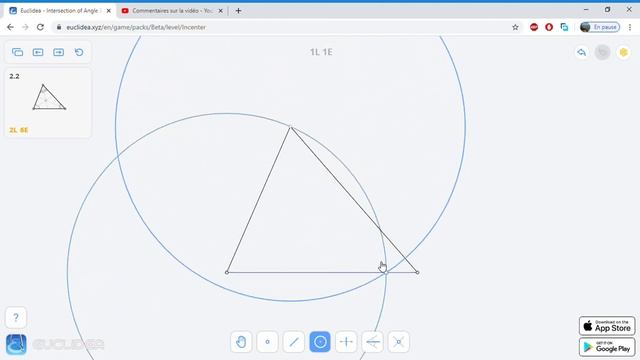Screen dimensions: 640x360
Task: Click the level 2.2 triangle thumbnail
Action: (x=49, y=97)
